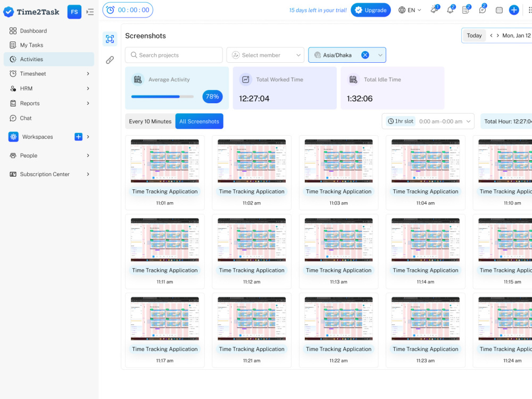Image resolution: width=532 pixels, height=399 pixels.
Task: Open Chat in sidebar
Action: coord(49,118)
